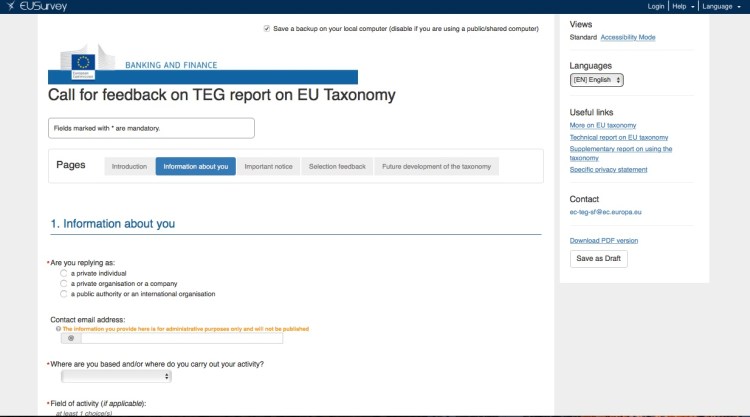This screenshot has height=417, width=750.
Task: Toggle the local backup checkbox
Action: tap(267, 29)
